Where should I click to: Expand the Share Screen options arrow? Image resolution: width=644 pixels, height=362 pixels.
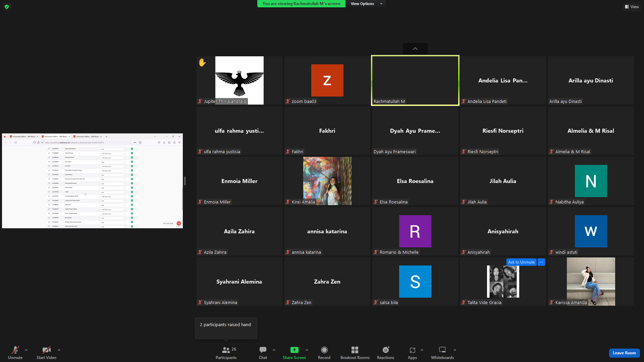pos(307,350)
